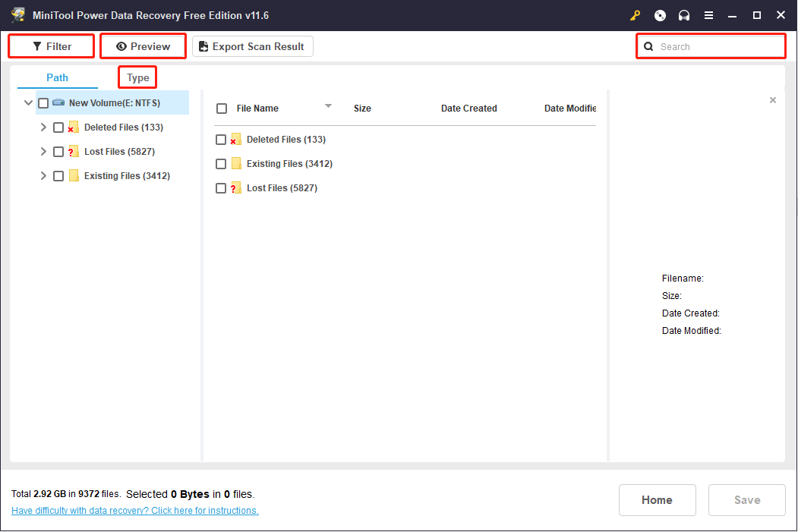Click the key register icon in title bar
This screenshot has width=798, height=532.
pos(636,15)
